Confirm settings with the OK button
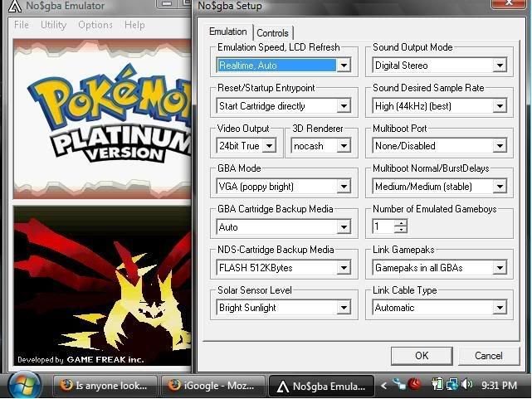This screenshot has width=532, height=399. [422, 356]
